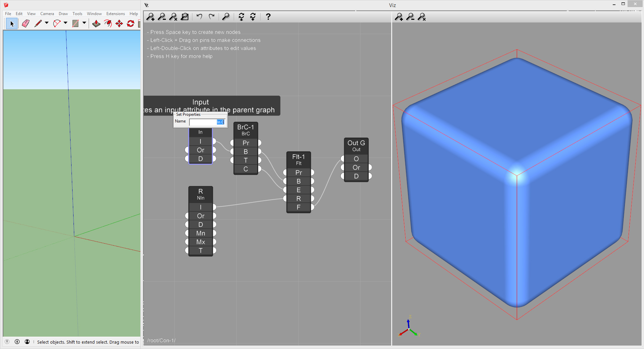Activate the Rotate tool
The width and height of the screenshot is (644, 349).
[x=131, y=23]
